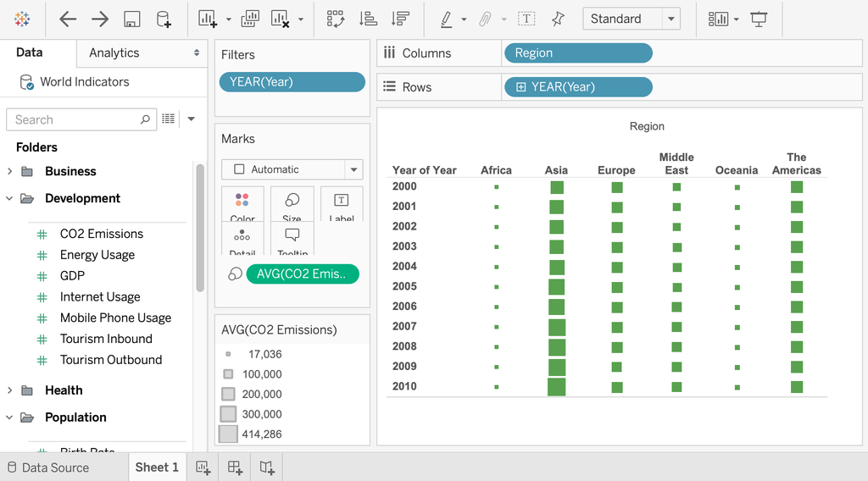Image resolution: width=868 pixels, height=481 pixels.
Task: Click in the Search fields box
Action: coord(76,119)
